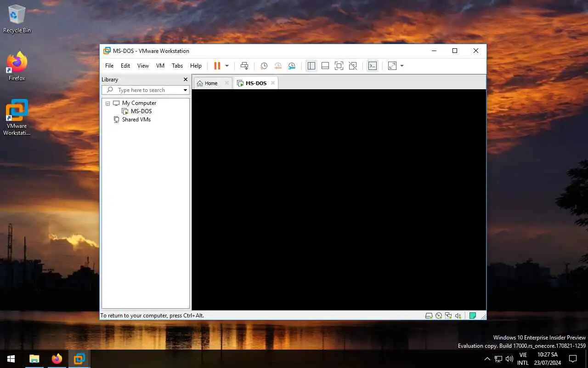
Task: Click the network adapter status icon
Action: click(448, 316)
